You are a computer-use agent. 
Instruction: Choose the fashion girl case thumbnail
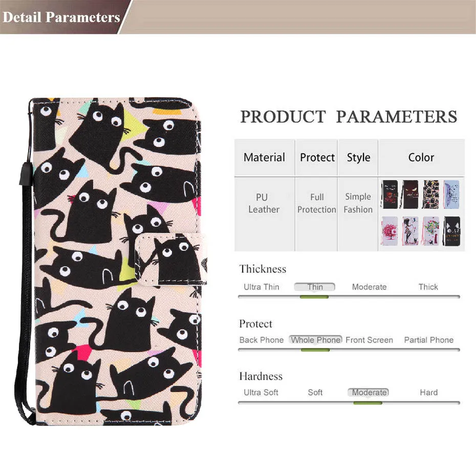click(410, 231)
